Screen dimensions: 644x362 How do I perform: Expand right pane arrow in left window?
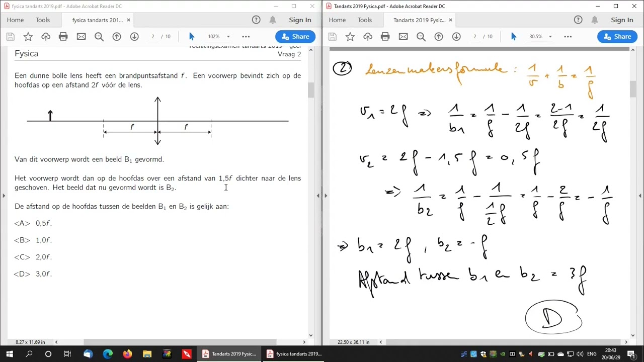318,196
